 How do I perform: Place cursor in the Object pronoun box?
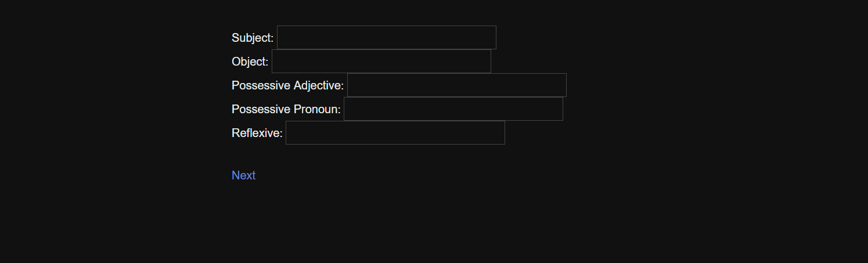click(381, 62)
